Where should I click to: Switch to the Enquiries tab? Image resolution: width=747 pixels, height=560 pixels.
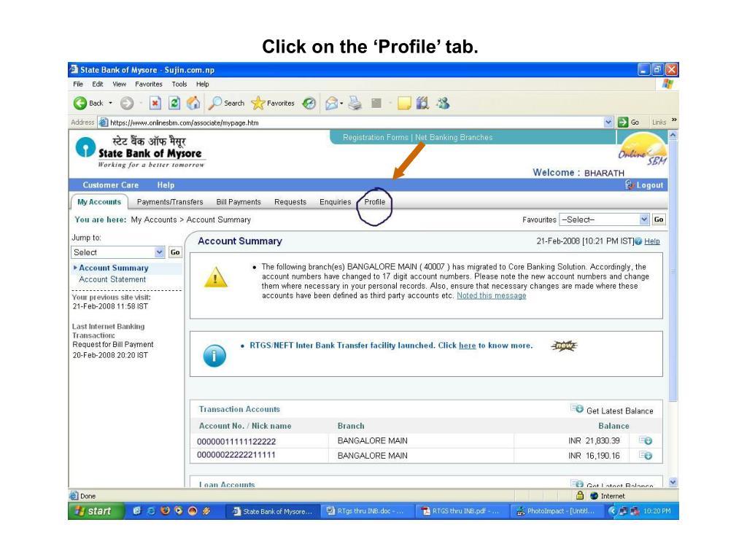(336, 202)
